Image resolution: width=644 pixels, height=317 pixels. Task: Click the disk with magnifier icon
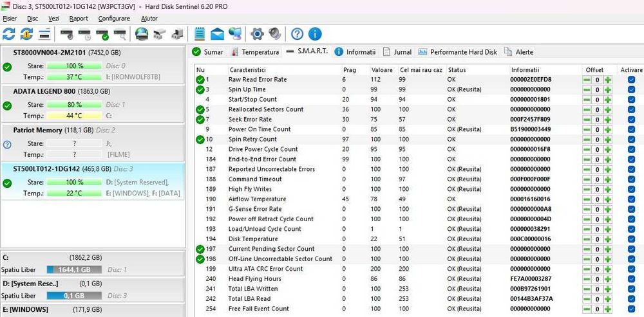[120, 34]
